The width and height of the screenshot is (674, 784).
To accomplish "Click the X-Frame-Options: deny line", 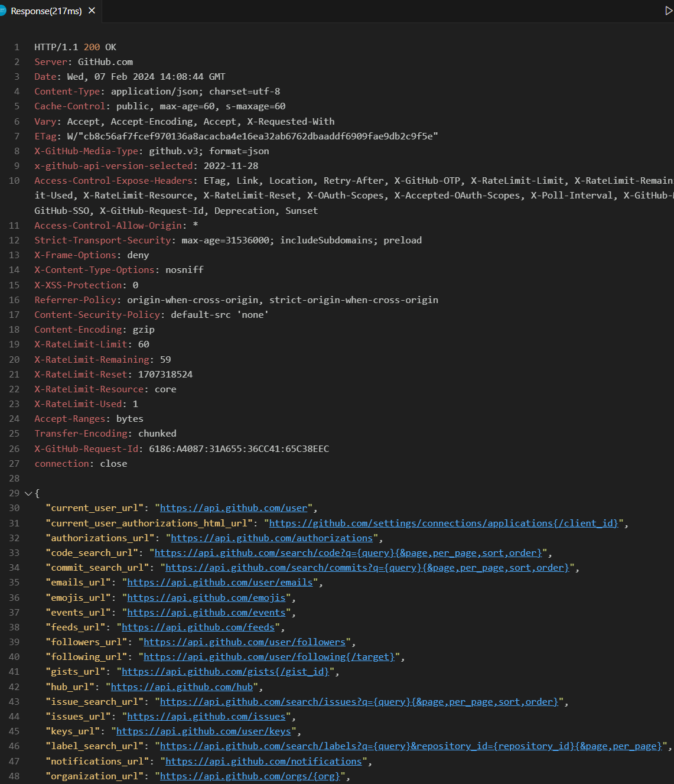I will [x=92, y=255].
